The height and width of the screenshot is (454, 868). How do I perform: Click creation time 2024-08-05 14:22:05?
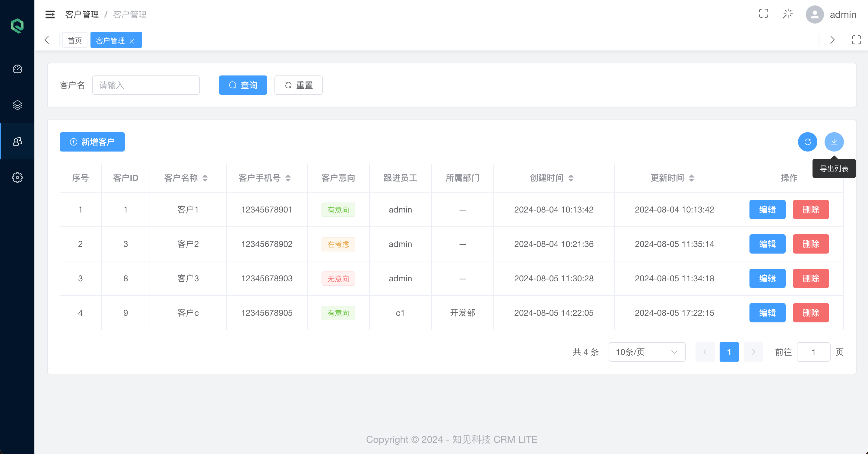click(x=554, y=313)
